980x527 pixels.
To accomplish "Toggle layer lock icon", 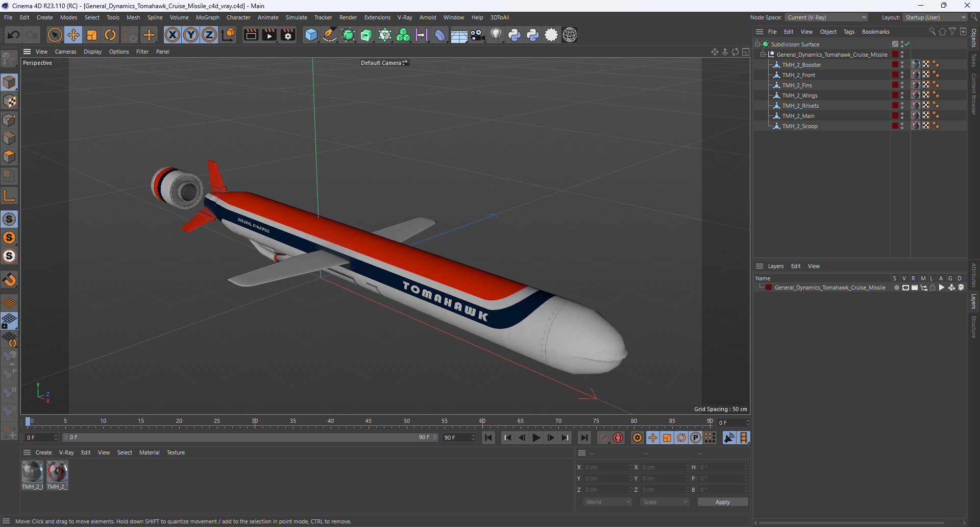I will click(933, 288).
